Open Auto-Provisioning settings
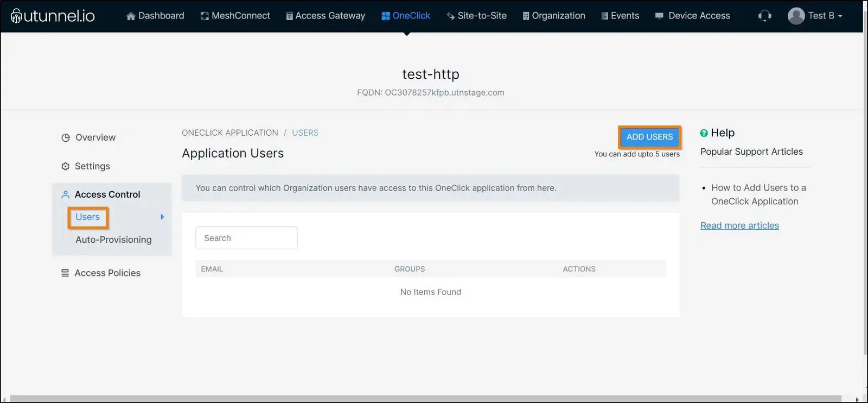This screenshot has width=868, height=403. point(113,240)
